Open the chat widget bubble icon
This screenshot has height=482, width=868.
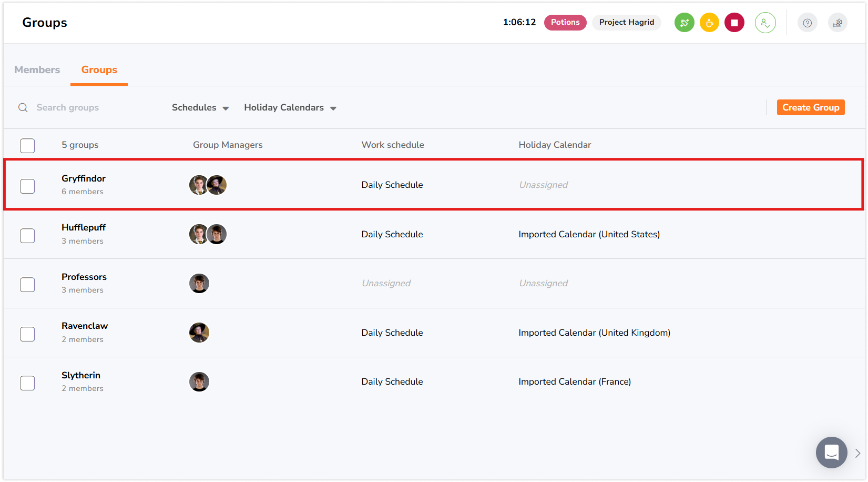click(x=831, y=452)
